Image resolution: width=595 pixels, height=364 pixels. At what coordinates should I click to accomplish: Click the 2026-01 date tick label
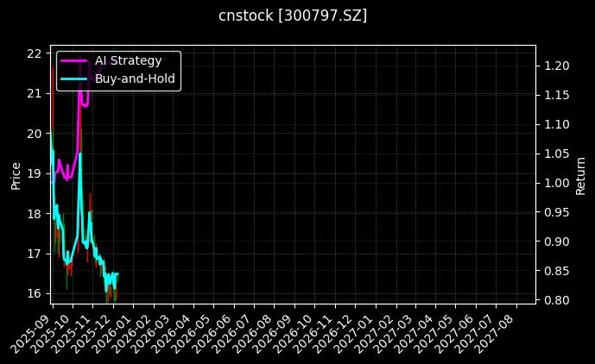point(117,332)
